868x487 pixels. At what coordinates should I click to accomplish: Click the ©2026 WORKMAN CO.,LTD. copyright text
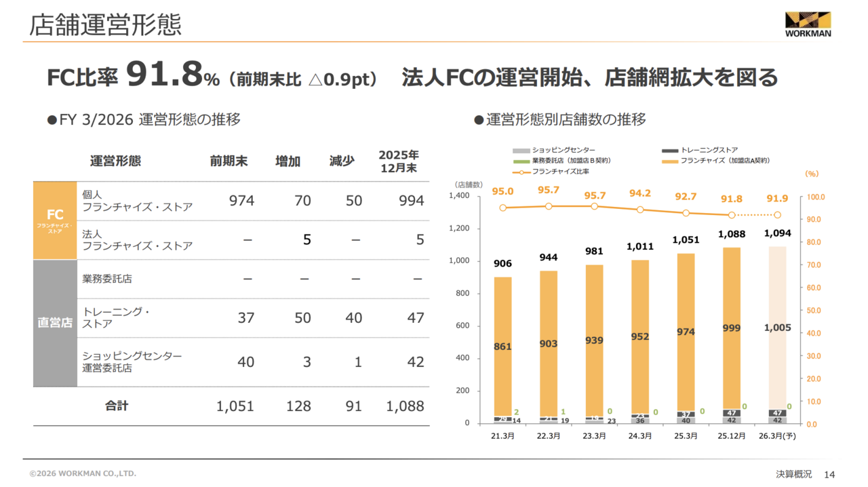click(x=82, y=473)
